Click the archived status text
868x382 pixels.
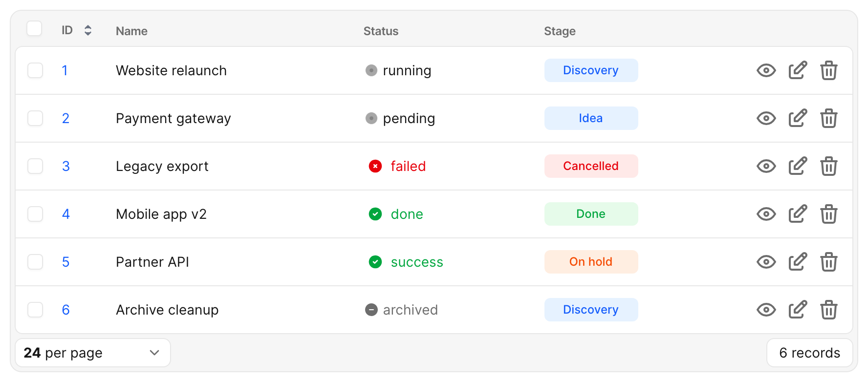411,310
